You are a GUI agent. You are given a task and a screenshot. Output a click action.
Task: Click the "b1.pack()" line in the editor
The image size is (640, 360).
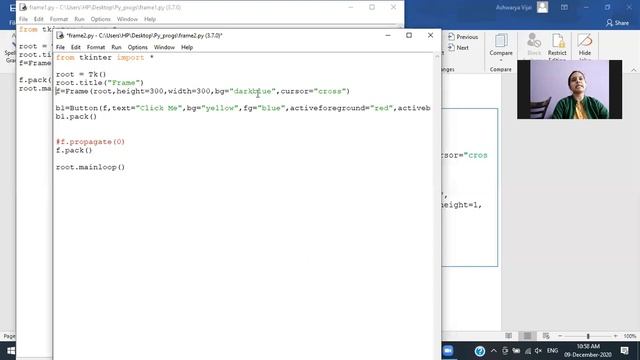[76, 116]
